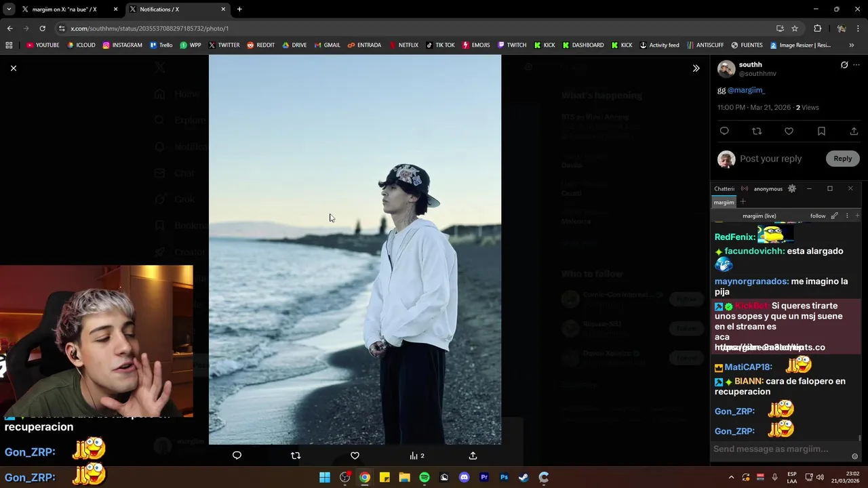The image size is (868, 488).
Task: Open the Windows Start menu
Action: coord(325,477)
